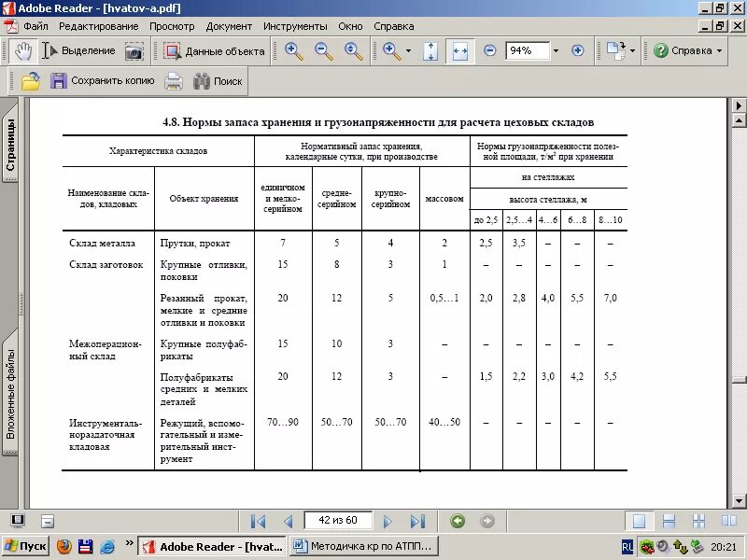Open the Вложенные файлы side panel tab

10,392
